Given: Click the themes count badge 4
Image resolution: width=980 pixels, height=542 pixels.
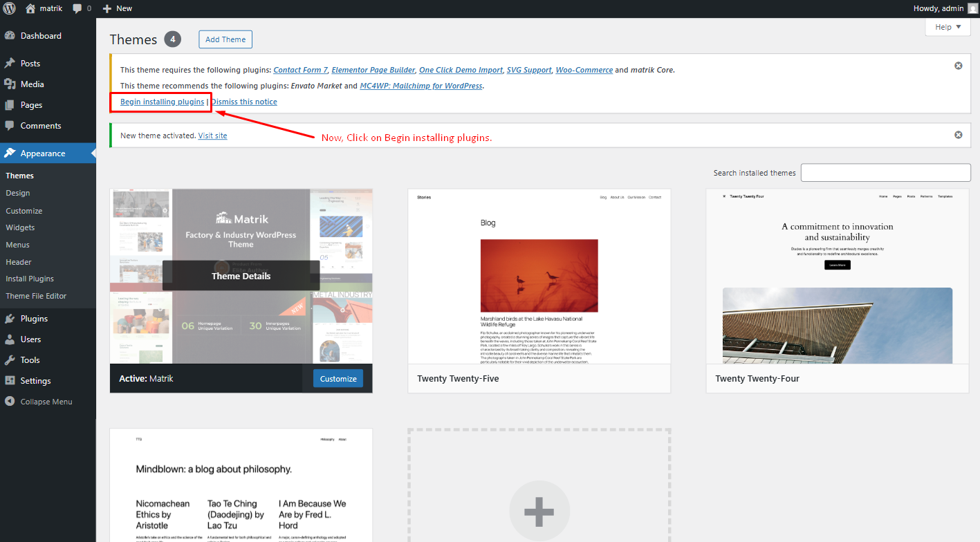Looking at the screenshot, I should click(x=173, y=39).
